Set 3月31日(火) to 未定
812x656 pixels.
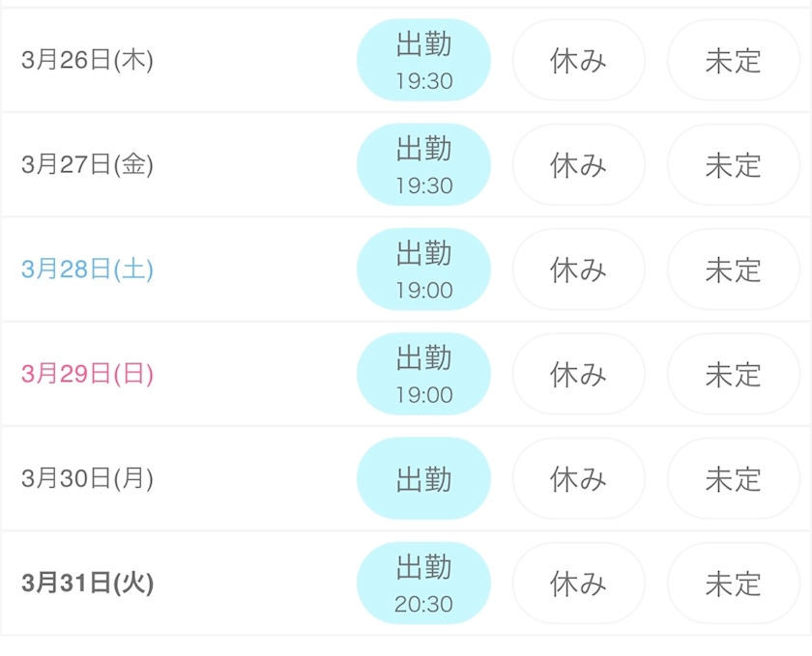[733, 583]
